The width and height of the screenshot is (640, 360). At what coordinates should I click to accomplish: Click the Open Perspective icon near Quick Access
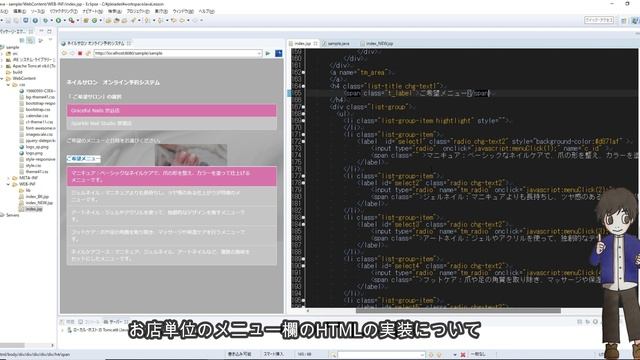(624, 20)
